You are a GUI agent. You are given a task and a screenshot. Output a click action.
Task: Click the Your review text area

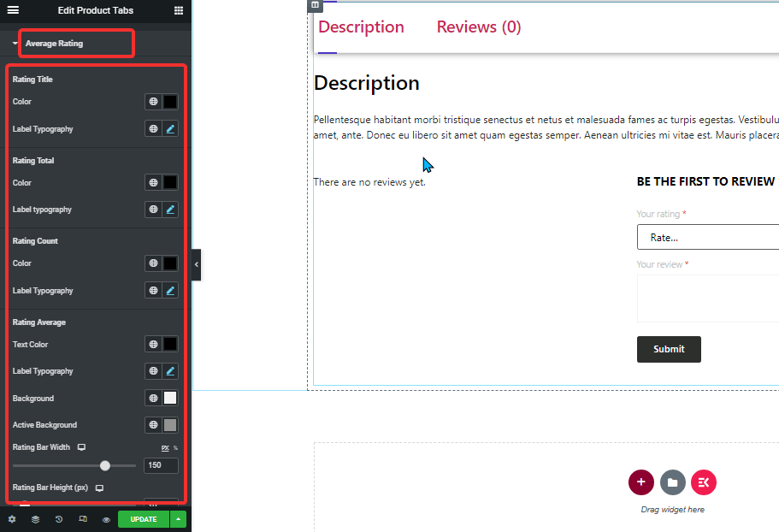tap(708, 299)
